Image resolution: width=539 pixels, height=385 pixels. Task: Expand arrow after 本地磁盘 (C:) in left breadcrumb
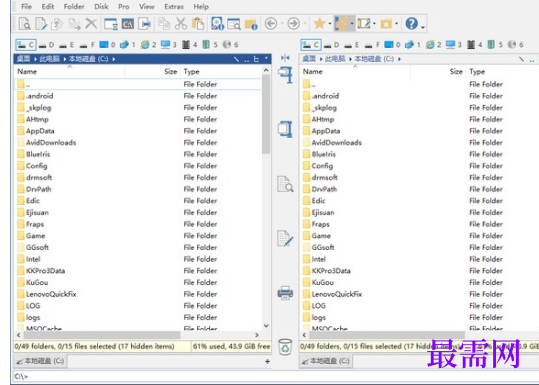[113, 59]
